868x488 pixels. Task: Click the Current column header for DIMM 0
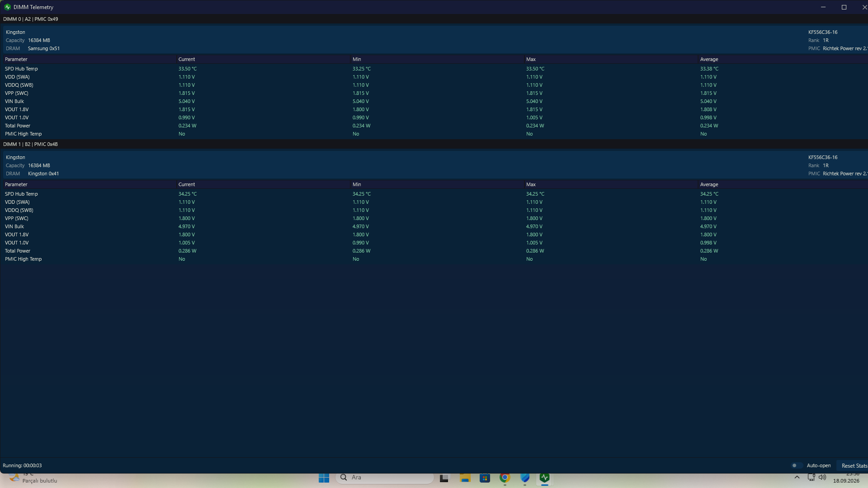(187, 59)
